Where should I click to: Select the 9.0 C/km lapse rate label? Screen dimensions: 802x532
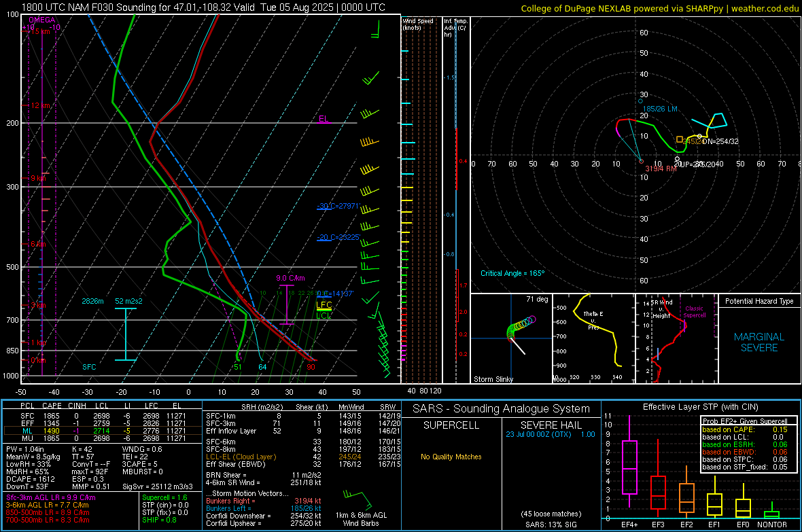(290, 279)
